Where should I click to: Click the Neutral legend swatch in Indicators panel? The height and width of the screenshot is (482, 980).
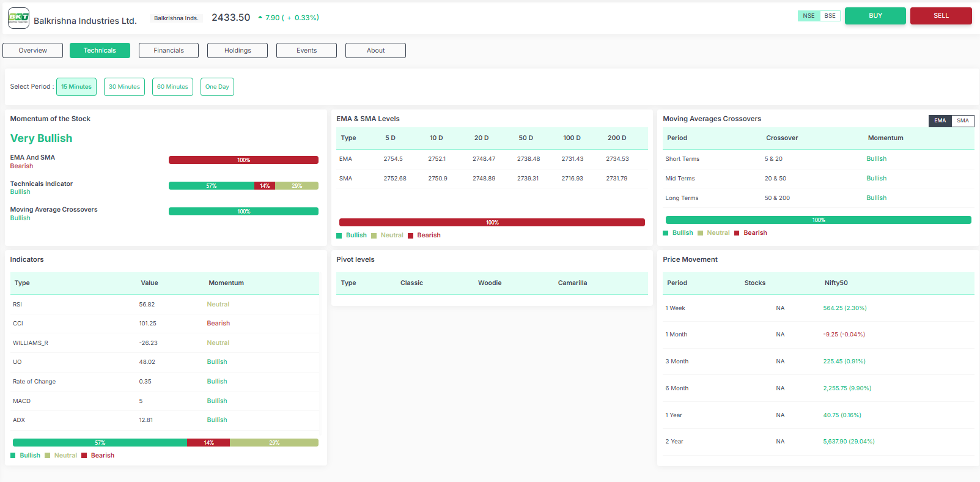[x=48, y=456]
